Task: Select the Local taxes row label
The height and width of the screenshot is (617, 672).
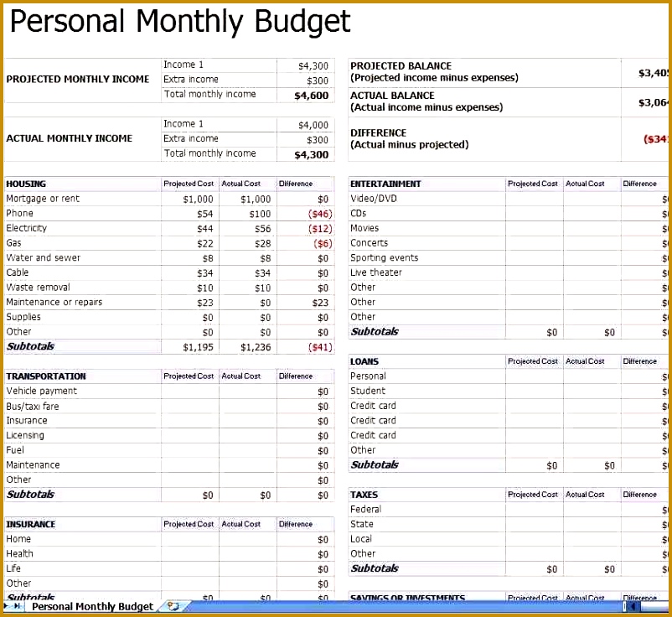Action: 361,539
